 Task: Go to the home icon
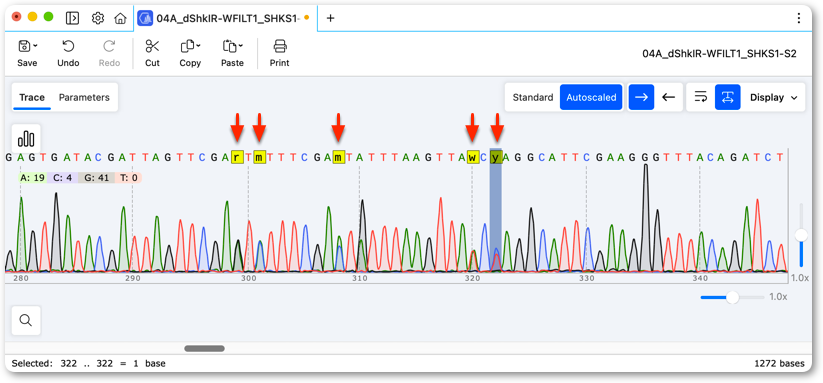[x=120, y=18]
